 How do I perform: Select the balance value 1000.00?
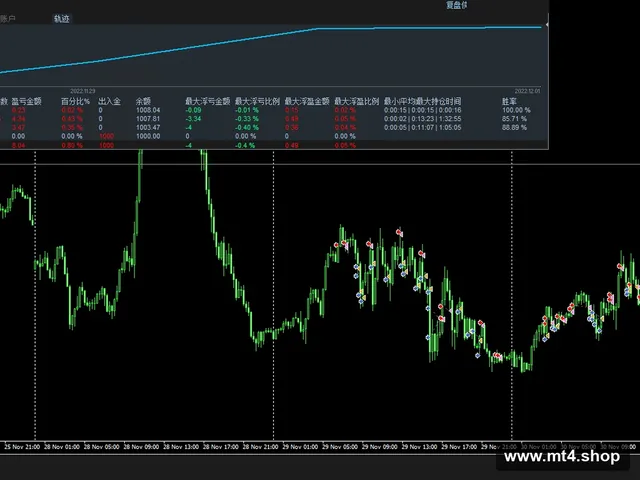(148, 136)
